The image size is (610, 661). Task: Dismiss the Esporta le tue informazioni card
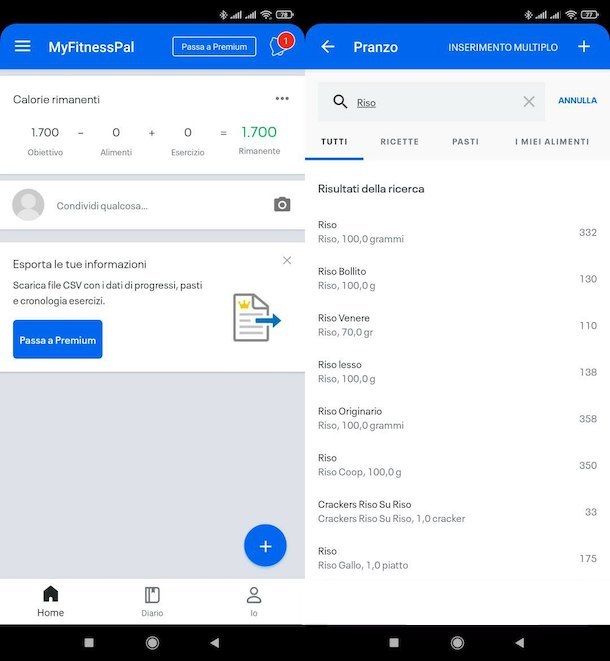[287, 261]
